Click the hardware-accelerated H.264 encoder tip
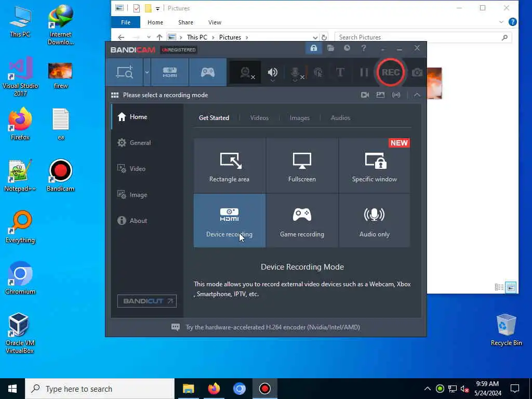The height and width of the screenshot is (399, 532). 272,327
